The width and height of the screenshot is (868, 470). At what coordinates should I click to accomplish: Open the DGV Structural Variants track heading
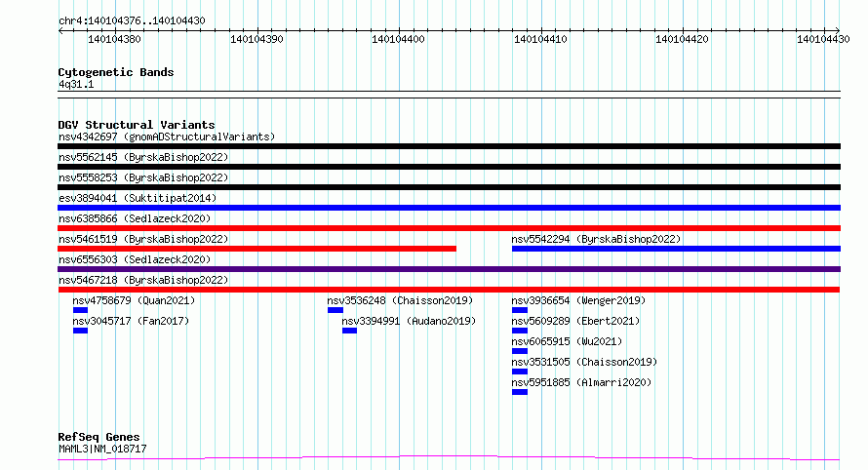(x=137, y=125)
